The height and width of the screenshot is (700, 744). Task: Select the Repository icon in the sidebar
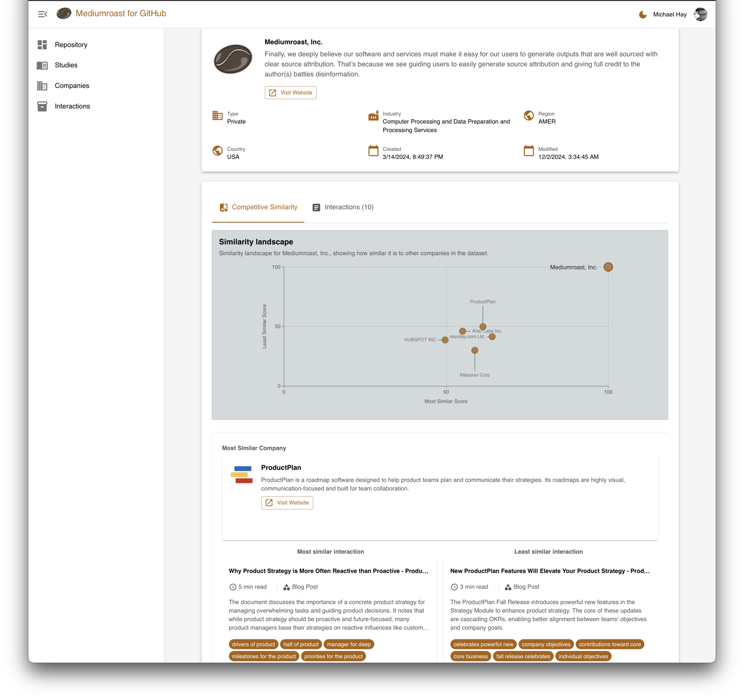click(x=42, y=45)
